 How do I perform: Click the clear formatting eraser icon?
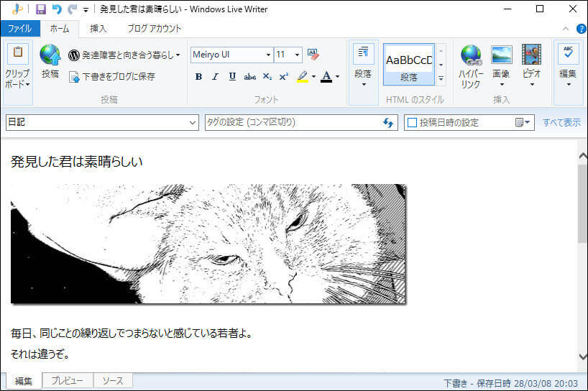pos(313,55)
